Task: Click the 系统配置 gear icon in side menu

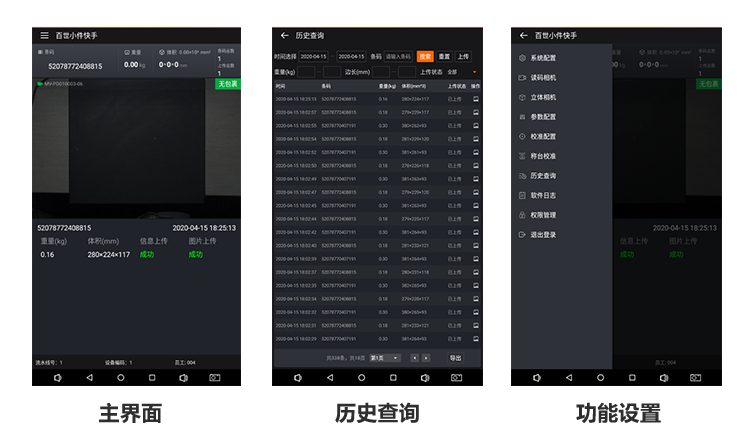Action: click(x=522, y=58)
